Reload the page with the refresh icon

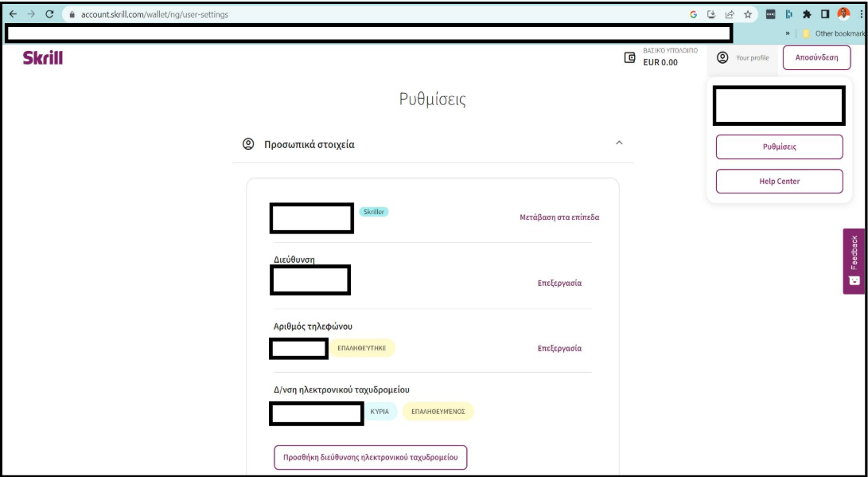pos(50,14)
